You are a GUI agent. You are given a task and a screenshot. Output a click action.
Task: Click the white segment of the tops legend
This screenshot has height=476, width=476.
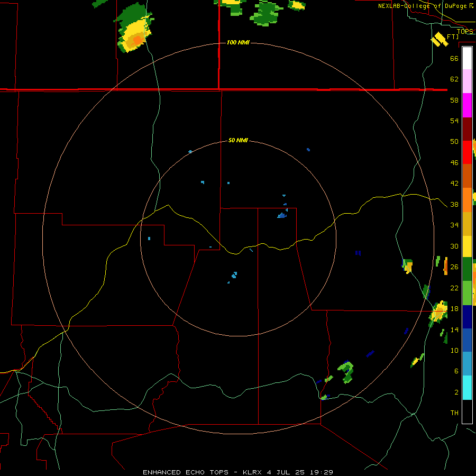(x=467, y=58)
